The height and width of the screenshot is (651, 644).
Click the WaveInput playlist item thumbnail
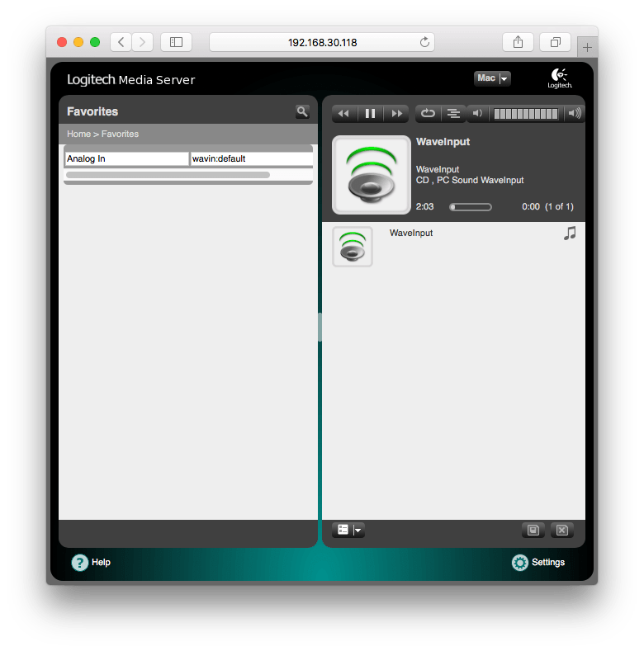click(353, 247)
